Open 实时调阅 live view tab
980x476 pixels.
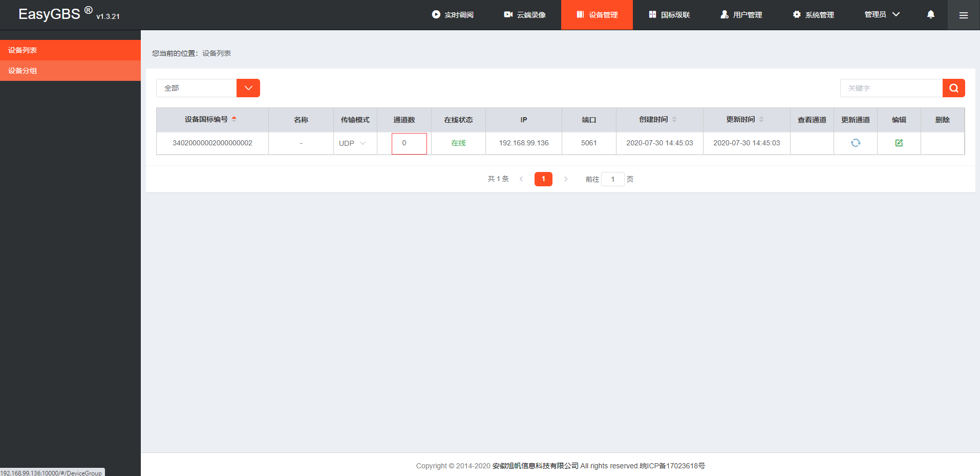pos(453,15)
